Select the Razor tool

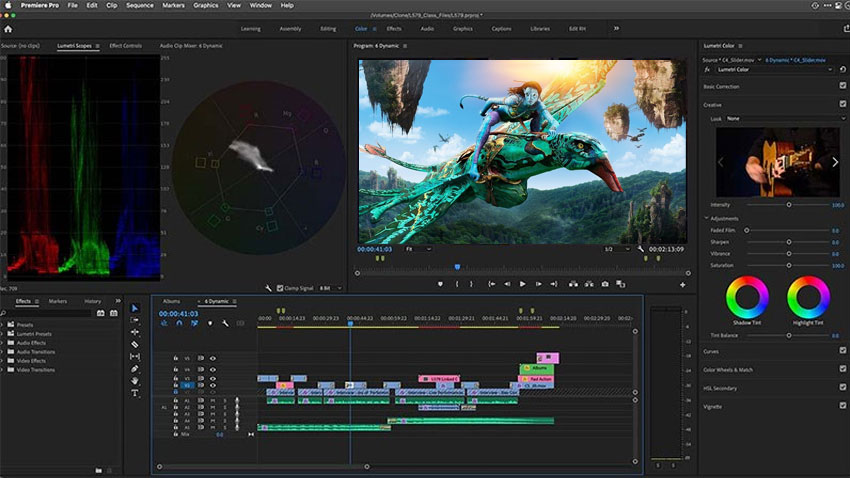[135, 344]
